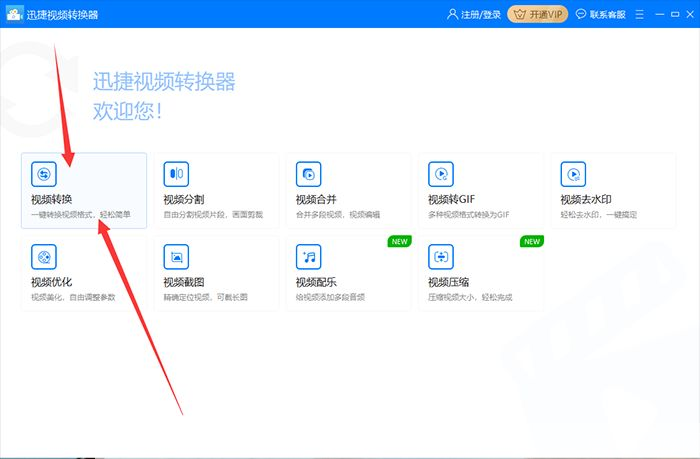Click description 自由分割视频片段，画面剪裁

(x=213, y=214)
